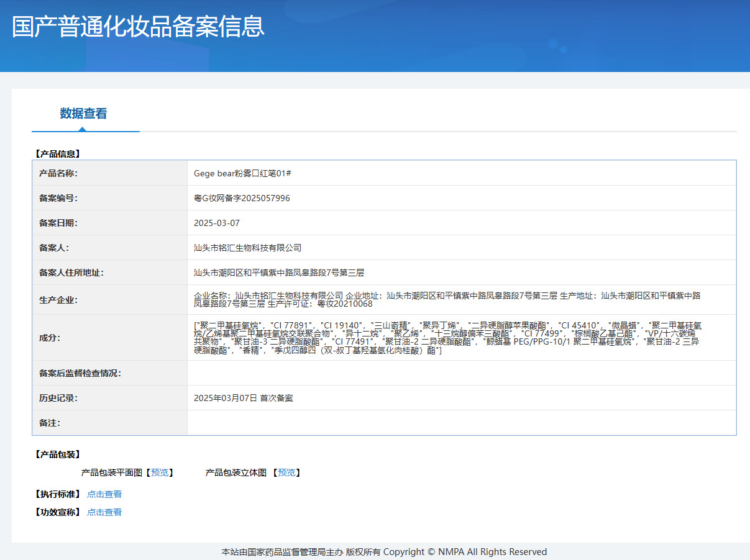Viewport: 750px width, 560px height.
Task: Click 点击查看 next to 执行标准
Action: pos(104,494)
